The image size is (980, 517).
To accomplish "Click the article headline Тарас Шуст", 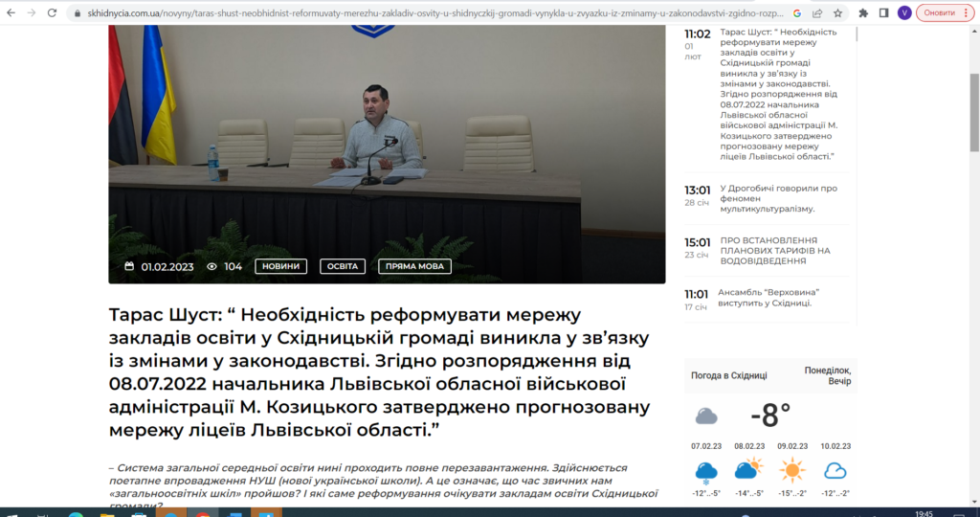I will pos(379,372).
